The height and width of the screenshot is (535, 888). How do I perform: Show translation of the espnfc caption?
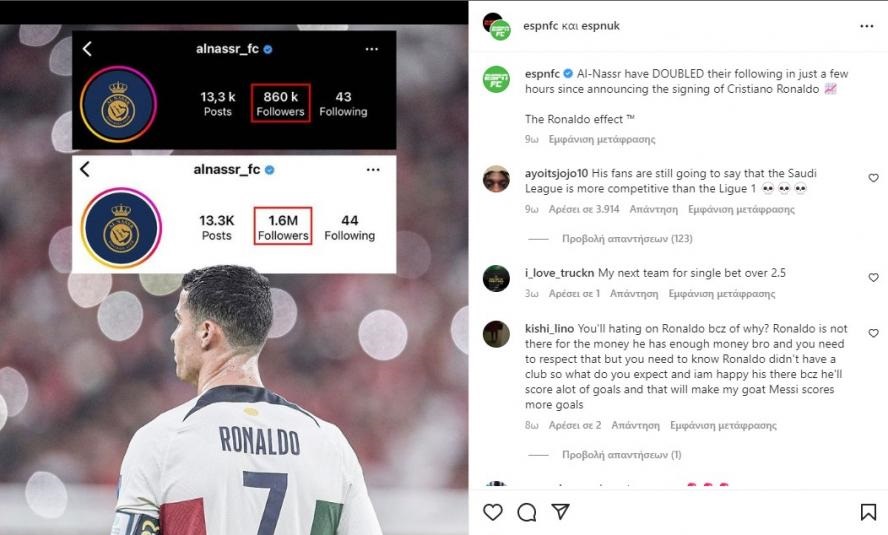[x=601, y=139]
